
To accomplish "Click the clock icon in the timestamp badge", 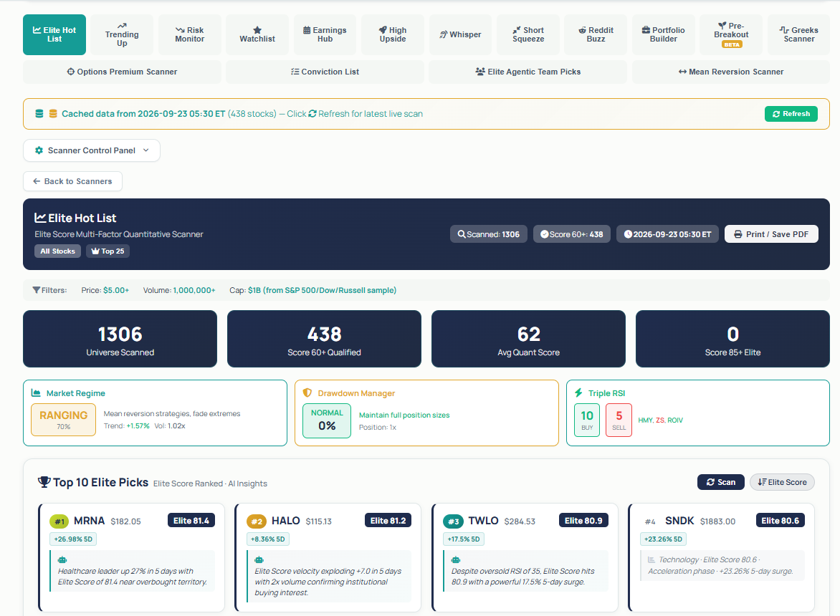I will (628, 234).
